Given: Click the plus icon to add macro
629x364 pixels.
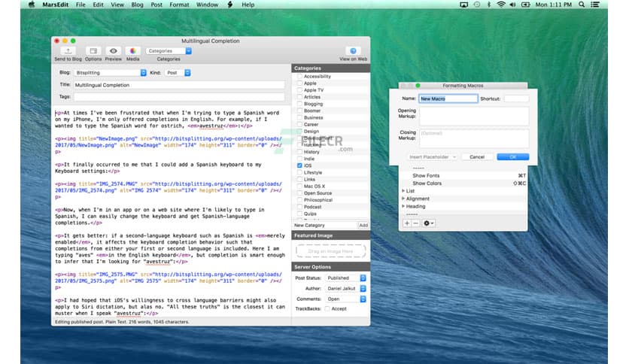Looking at the screenshot, I should pos(407,223).
